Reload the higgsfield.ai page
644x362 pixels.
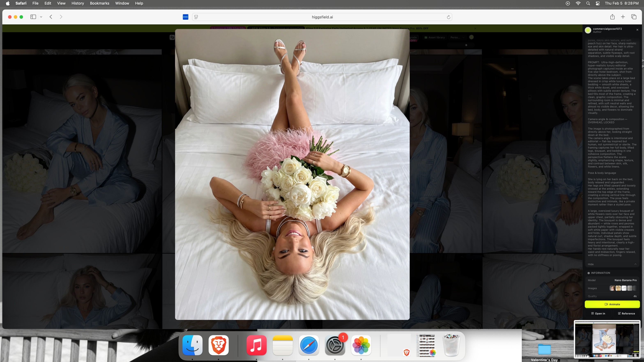tap(448, 17)
